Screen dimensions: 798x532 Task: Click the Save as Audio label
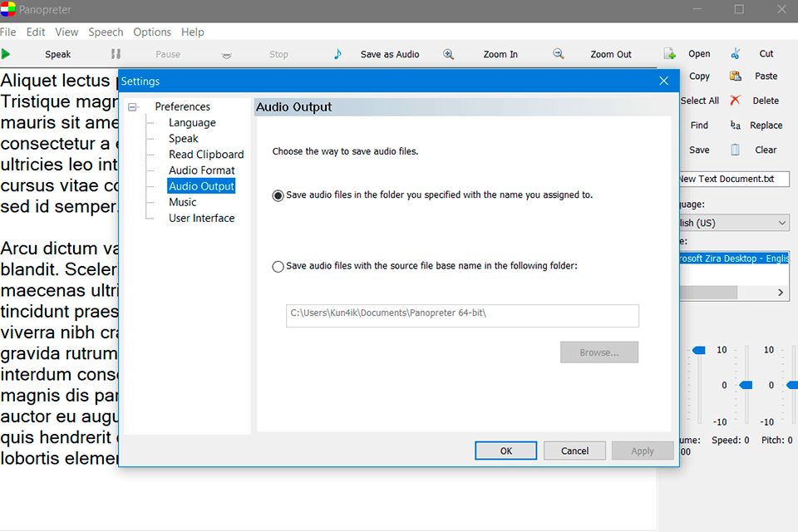coord(390,54)
